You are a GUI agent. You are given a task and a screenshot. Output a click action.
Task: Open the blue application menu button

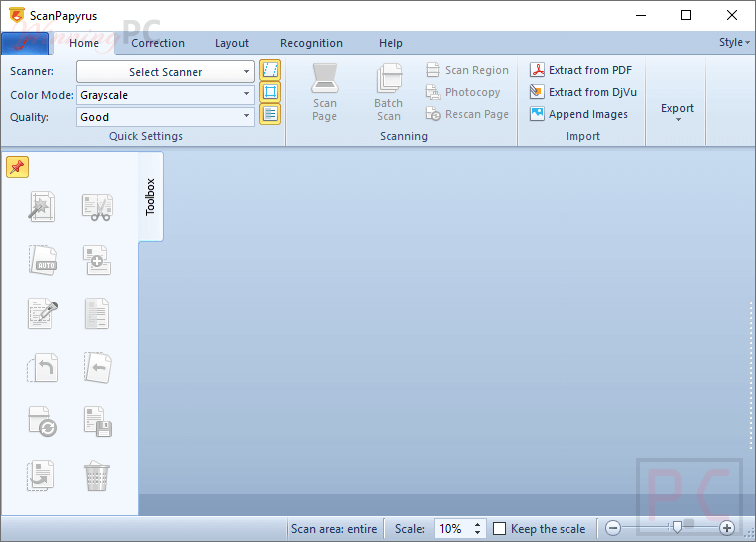(x=25, y=44)
